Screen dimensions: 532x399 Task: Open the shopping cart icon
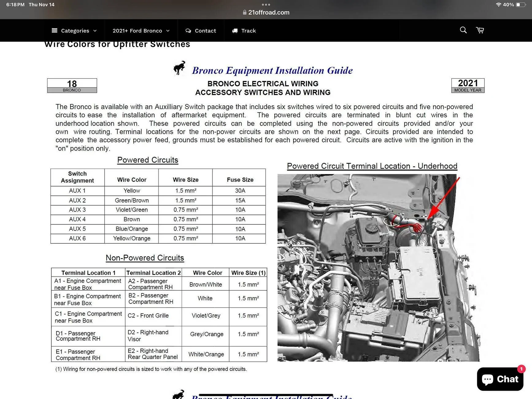[x=480, y=30]
